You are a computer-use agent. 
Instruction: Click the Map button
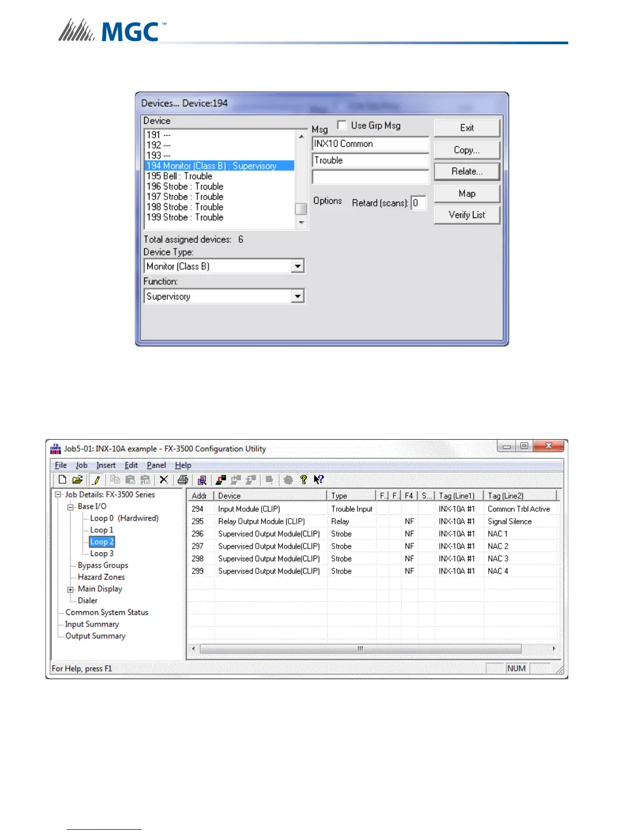tap(467, 194)
